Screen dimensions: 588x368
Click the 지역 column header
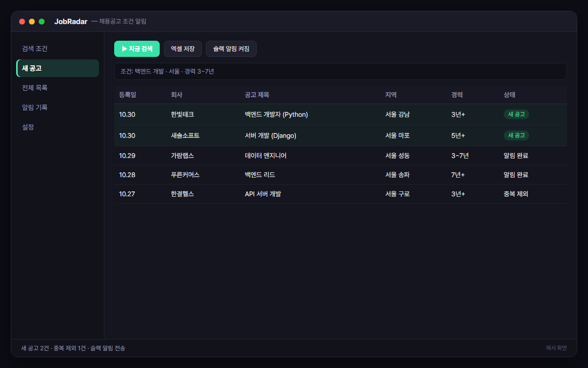click(391, 95)
